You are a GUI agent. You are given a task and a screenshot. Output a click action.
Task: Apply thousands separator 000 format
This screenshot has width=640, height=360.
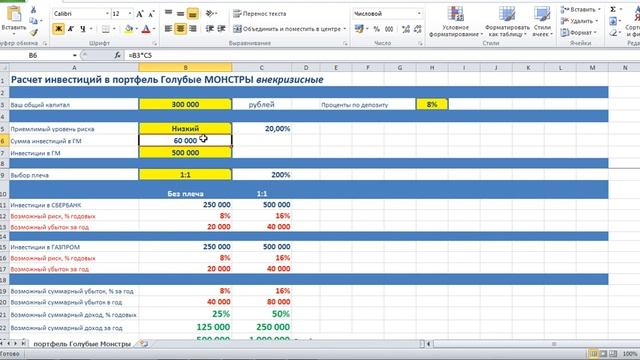pos(389,29)
